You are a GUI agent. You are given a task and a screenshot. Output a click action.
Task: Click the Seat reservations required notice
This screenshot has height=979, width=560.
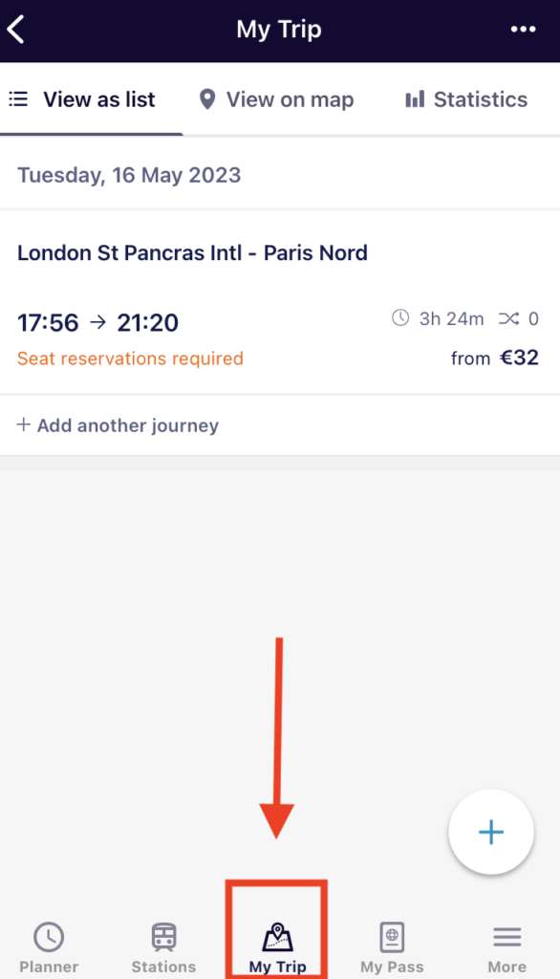coord(130,359)
